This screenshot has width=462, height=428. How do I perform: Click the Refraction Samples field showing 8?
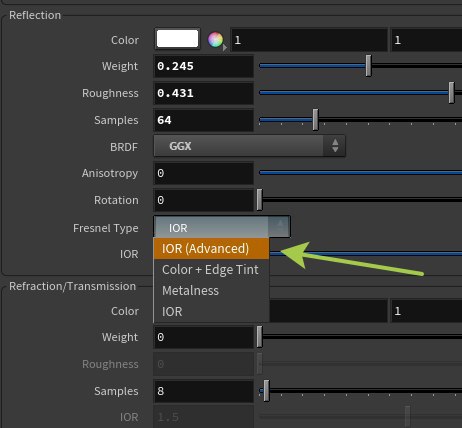coord(204,391)
